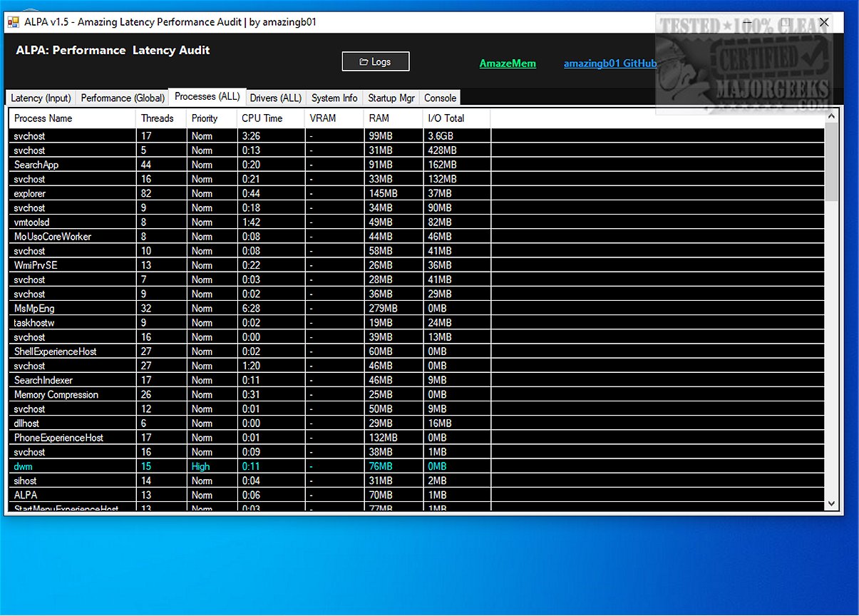Click the scroll up arrow of process list
The width and height of the screenshot is (859, 616).
pyautogui.click(x=831, y=115)
